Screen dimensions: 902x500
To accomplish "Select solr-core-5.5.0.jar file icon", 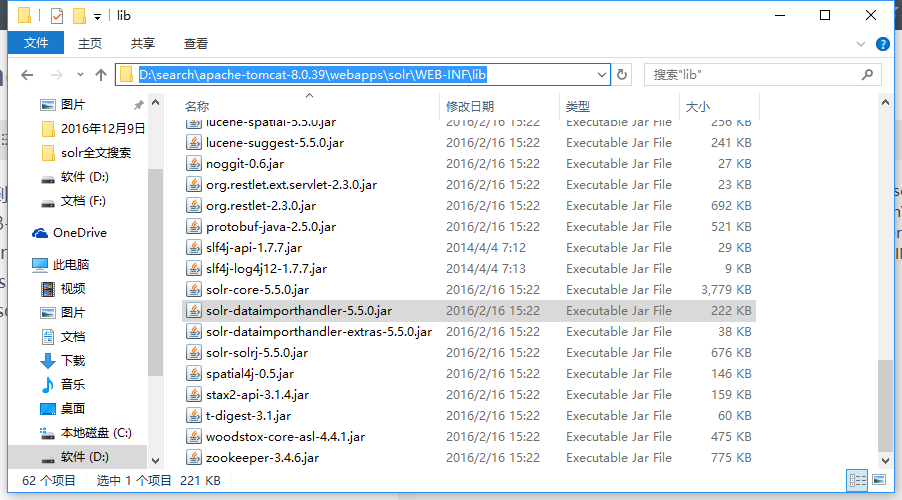I will tap(194, 290).
